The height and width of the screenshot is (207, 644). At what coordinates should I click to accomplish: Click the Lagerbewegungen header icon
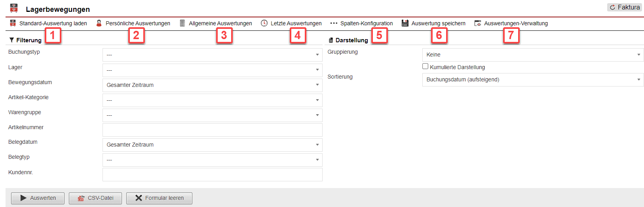14,8
